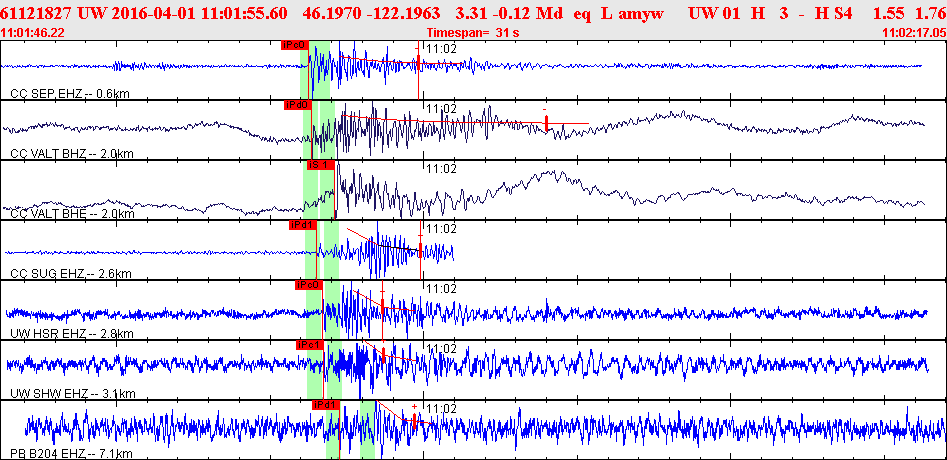Screen dimensions: 947x460
Task: Click the window start time 11:01:46.22
Action: (31, 33)
